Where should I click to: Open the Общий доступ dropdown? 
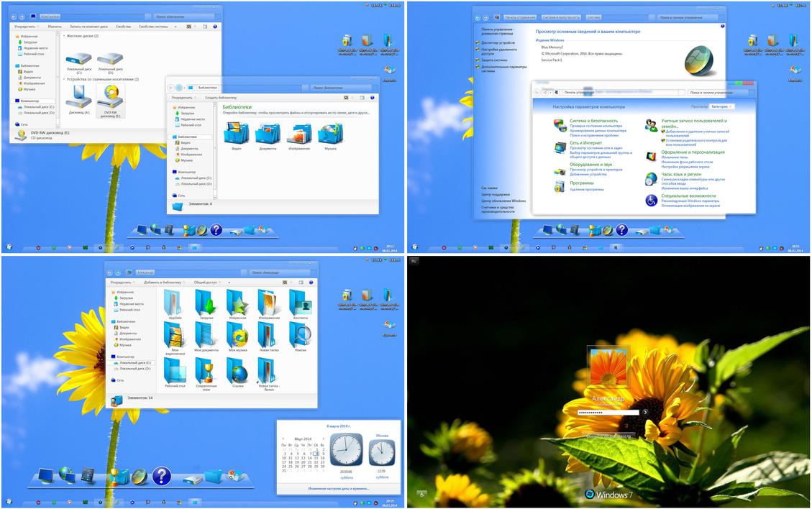pos(206,283)
